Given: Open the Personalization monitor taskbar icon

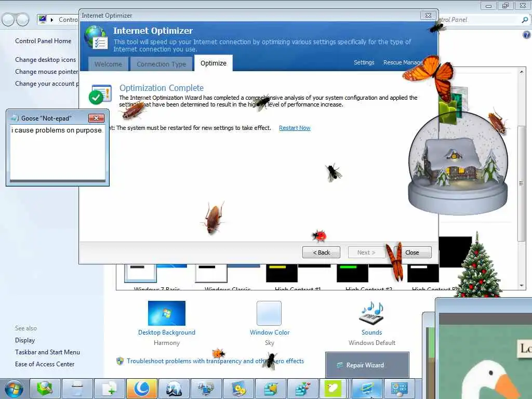Looking at the screenshot, I should point(367,389).
